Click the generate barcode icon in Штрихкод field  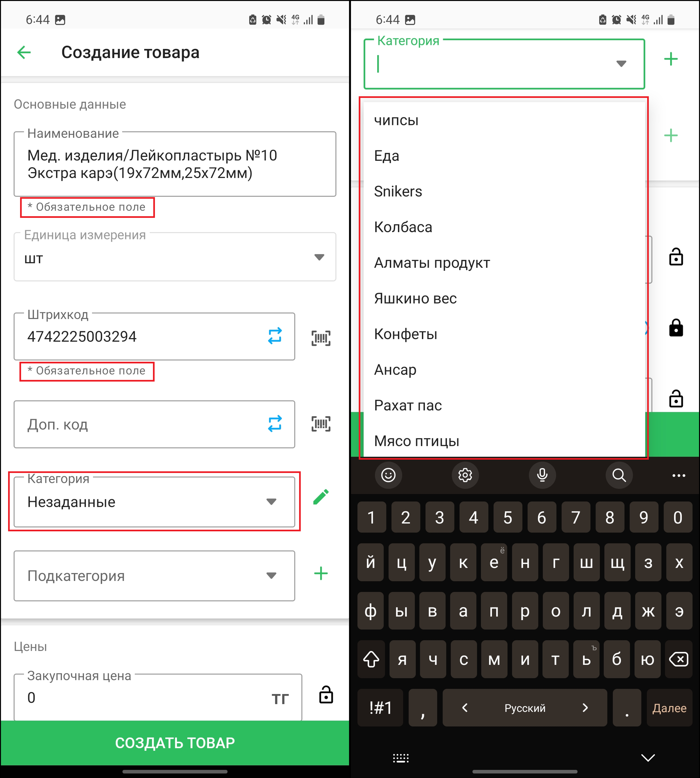[x=274, y=336]
